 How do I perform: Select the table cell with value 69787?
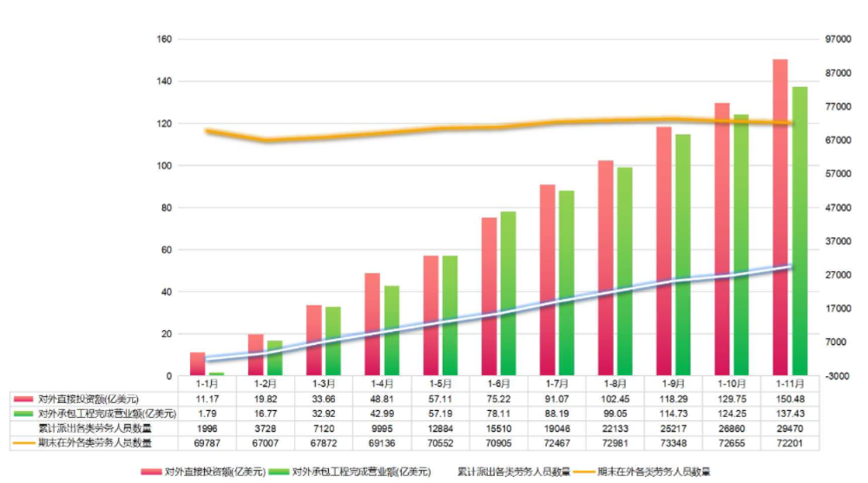click(x=206, y=442)
